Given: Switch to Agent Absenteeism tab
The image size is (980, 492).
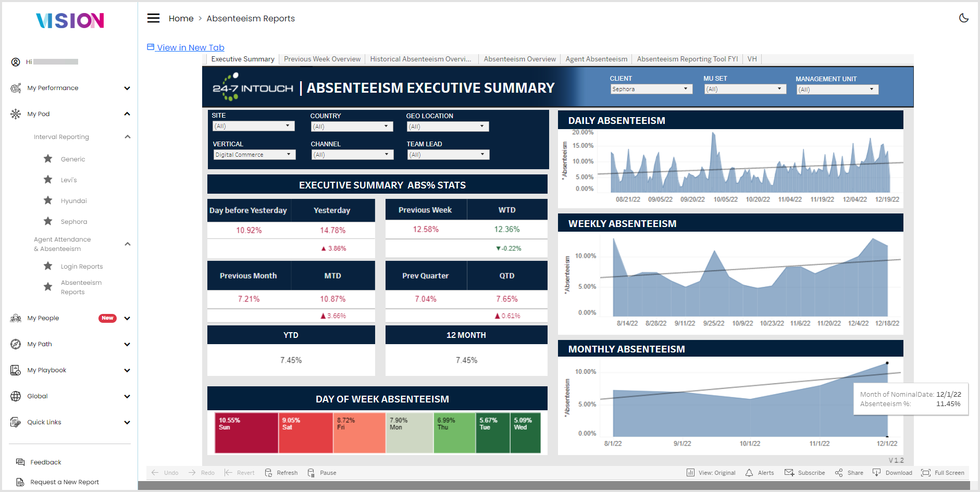Looking at the screenshot, I should pos(597,59).
